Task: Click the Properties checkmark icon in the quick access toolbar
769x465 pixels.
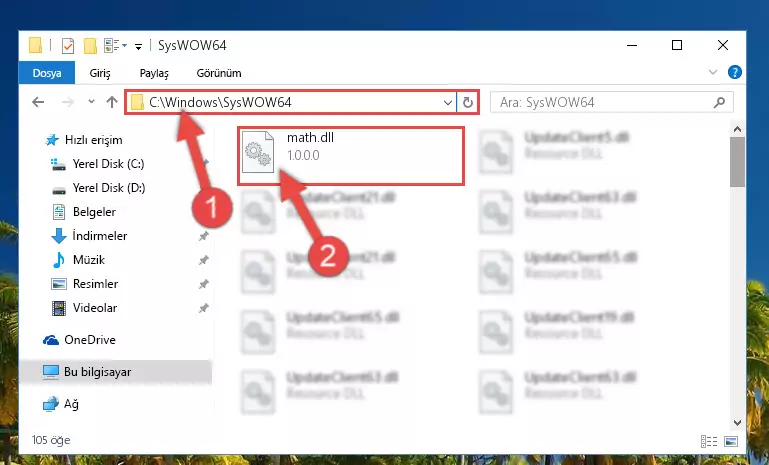Action: pyautogui.click(x=68, y=46)
